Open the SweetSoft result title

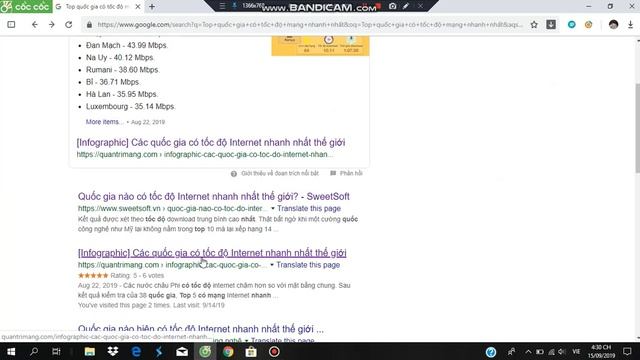tap(213, 196)
